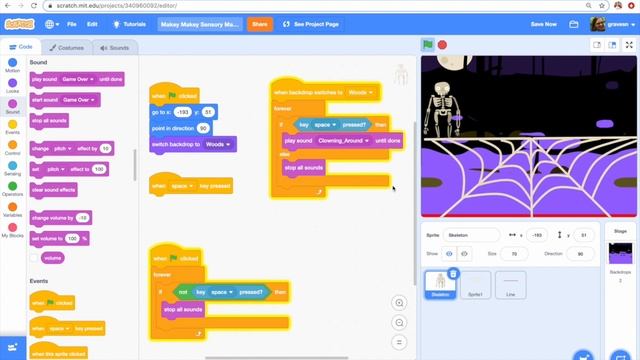This screenshot has width=640, height=360.
Task: Open the Scratch home logo
Action: click(19, 24)
